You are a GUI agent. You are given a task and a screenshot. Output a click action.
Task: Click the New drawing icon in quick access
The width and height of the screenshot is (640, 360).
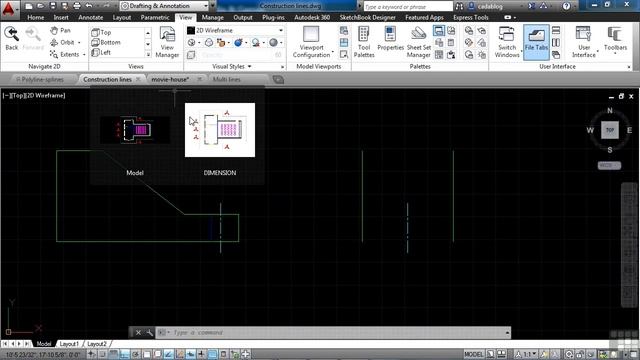[29, 6]
